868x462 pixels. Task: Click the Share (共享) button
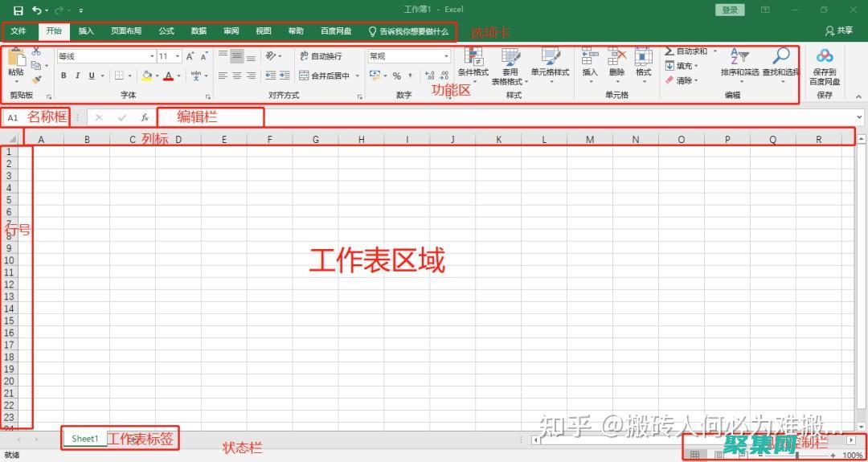pos(839,31)
